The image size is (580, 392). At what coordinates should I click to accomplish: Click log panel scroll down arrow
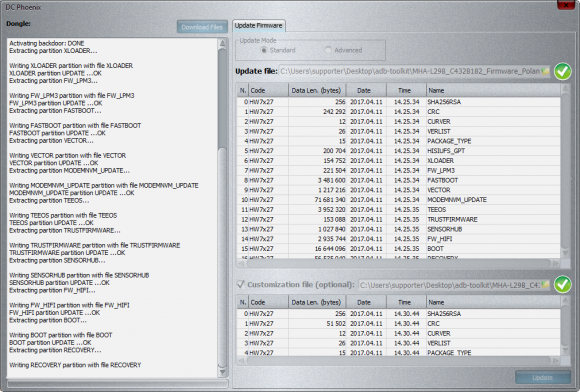222,372
